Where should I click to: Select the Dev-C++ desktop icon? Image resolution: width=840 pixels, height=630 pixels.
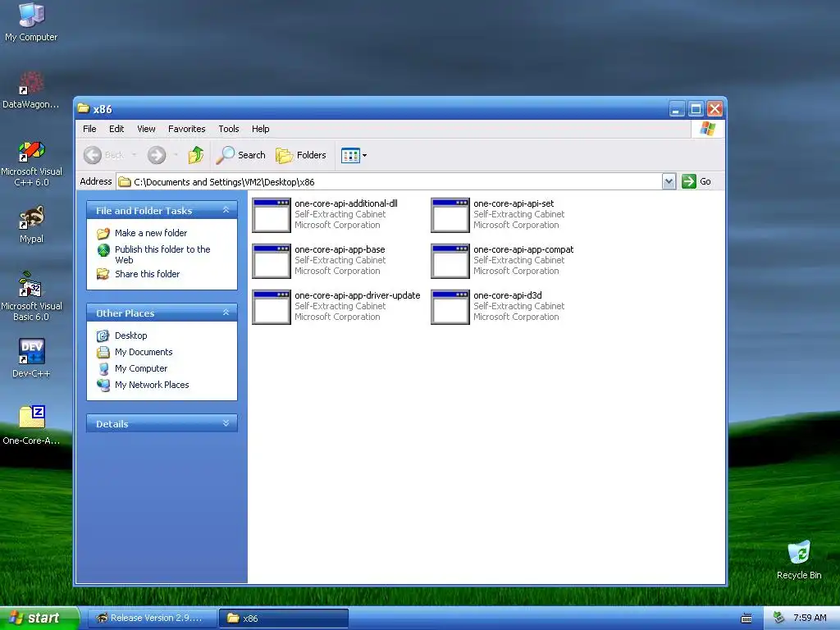(x=31, y=358)
